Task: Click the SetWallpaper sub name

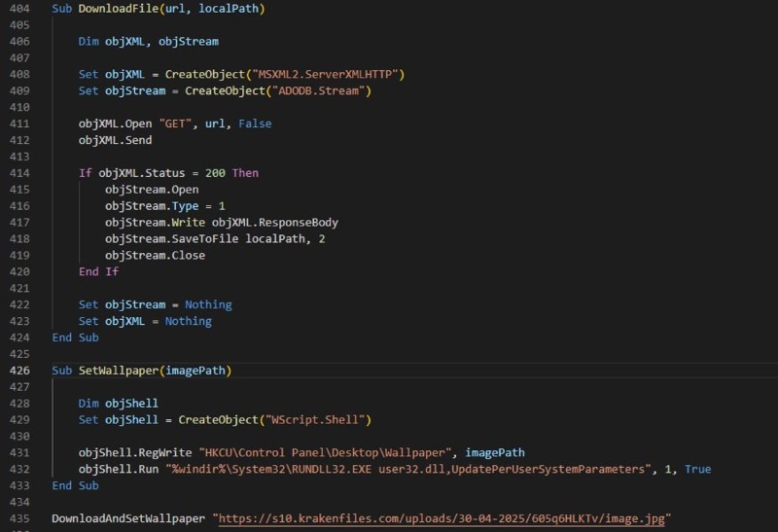Action: pyautogui.click(x=119, y=371)
